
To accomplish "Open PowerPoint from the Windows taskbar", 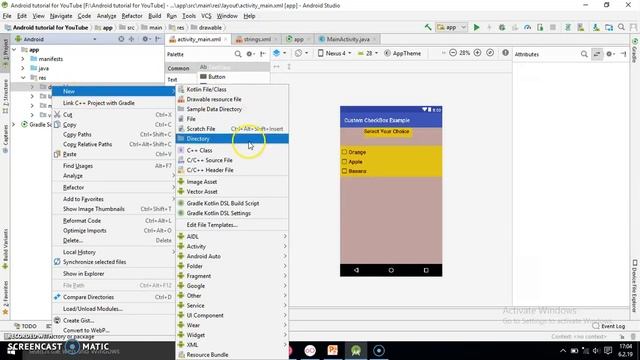I will [333, 351].
